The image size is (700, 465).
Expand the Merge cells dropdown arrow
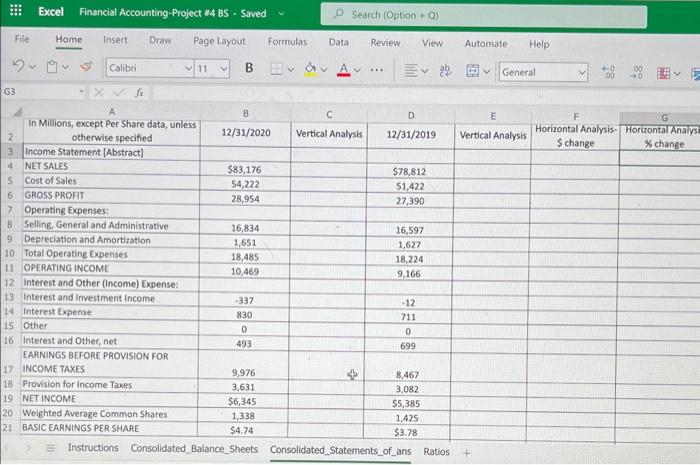[x=487, y=71]
